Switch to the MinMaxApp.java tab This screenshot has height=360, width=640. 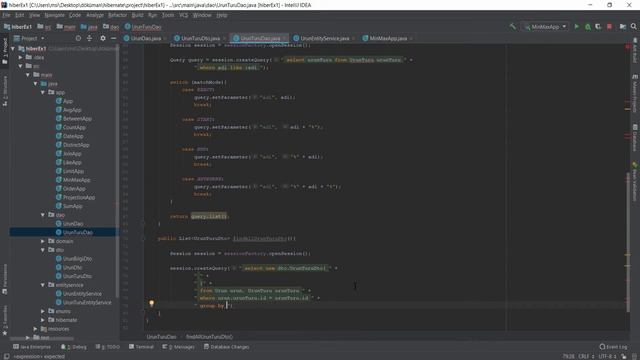pos(388,38)
